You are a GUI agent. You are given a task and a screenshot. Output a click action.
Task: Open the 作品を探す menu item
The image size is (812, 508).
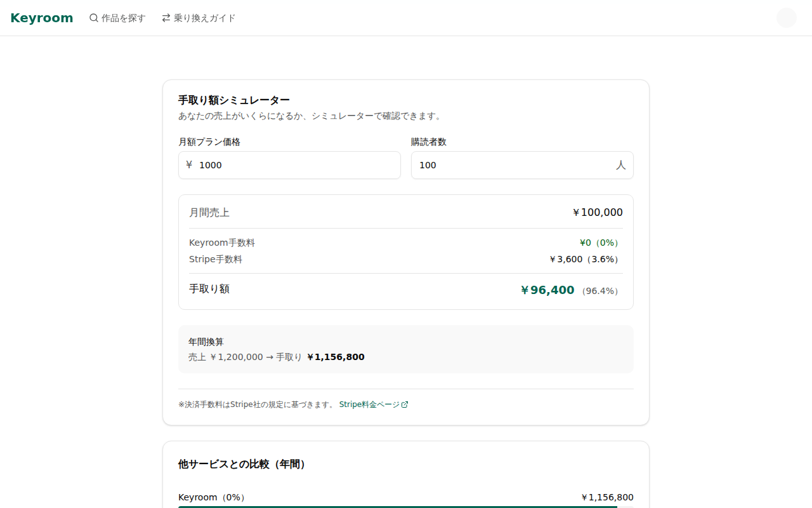[x=117, y=18]
